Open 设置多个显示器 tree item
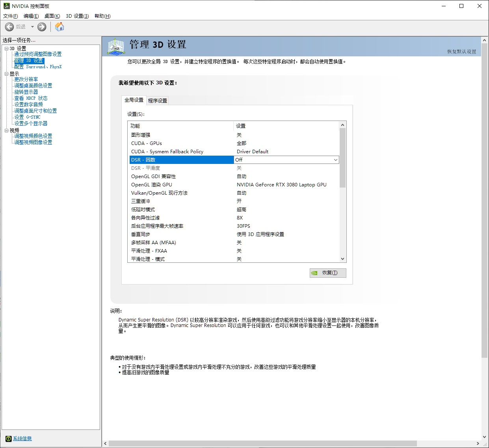 (31, 123)
